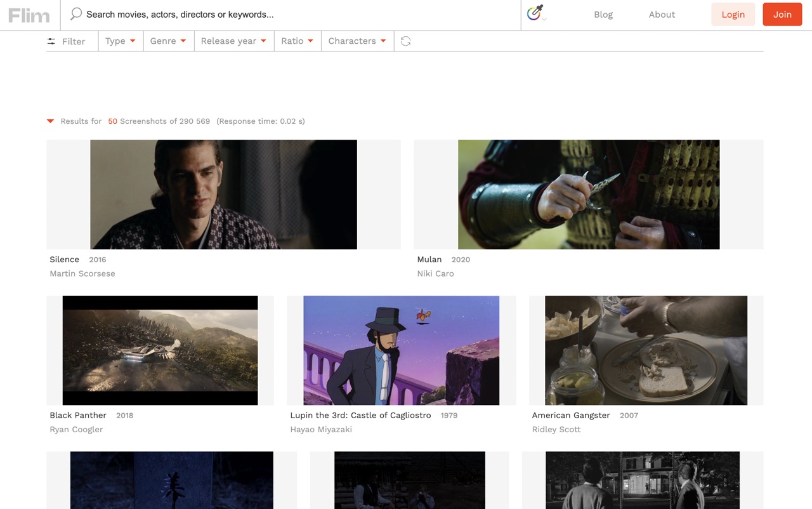812x509 pixels.
Task: Click the year 1979 beside Lupin
Action: 449,416
